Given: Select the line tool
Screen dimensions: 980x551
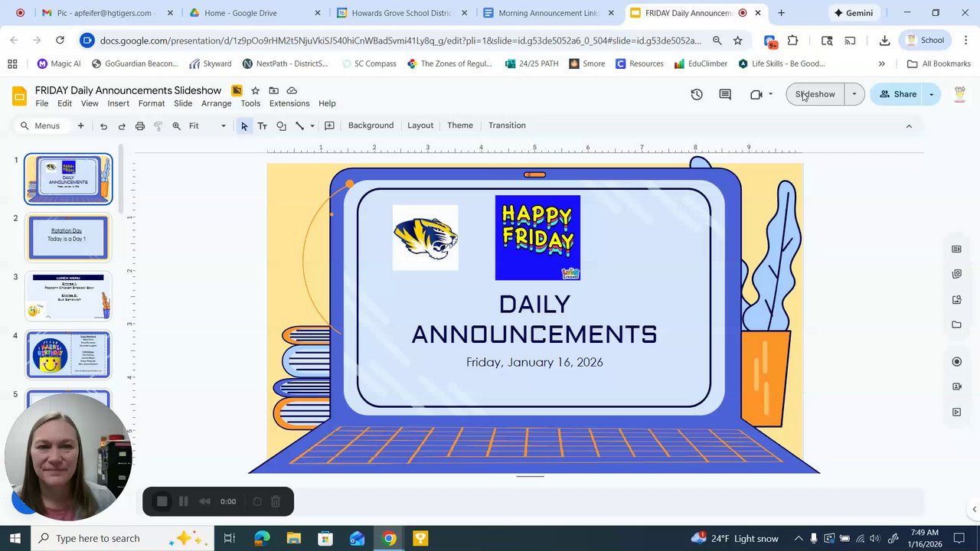Looking at the screenshot, I should [x=299, y=126].
